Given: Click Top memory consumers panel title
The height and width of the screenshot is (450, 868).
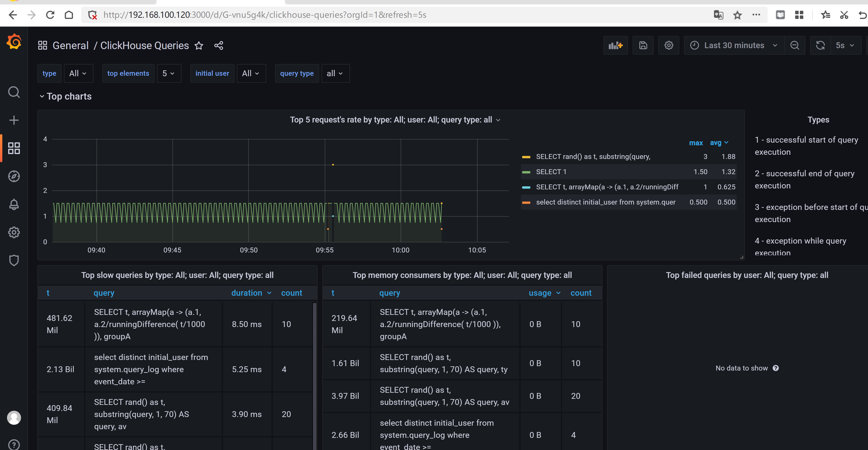Looking at the screenshot, I should click(x=462, y=275).
